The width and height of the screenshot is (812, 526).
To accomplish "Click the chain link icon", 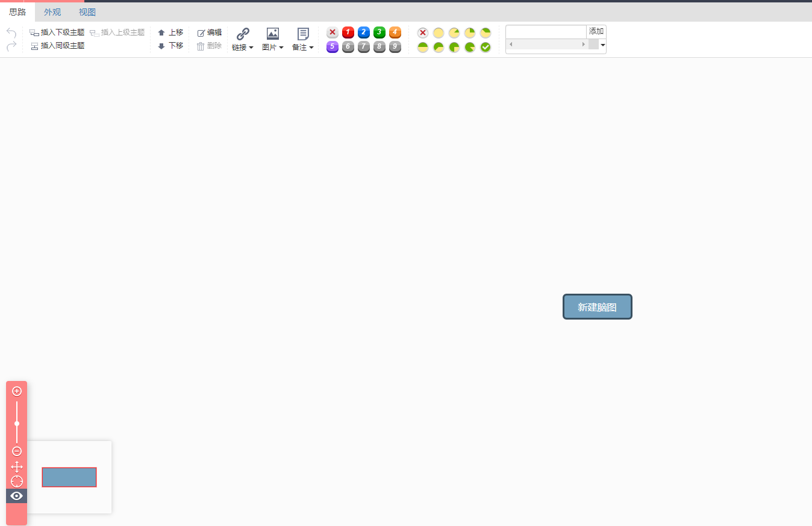I will pyautogui.click(x=243, y=34).
